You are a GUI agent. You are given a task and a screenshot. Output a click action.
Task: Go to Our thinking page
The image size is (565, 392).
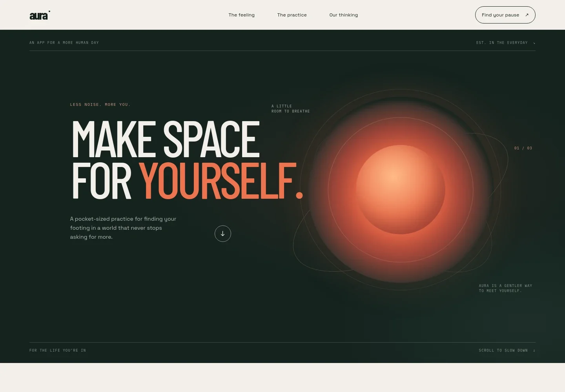[344, 15]
